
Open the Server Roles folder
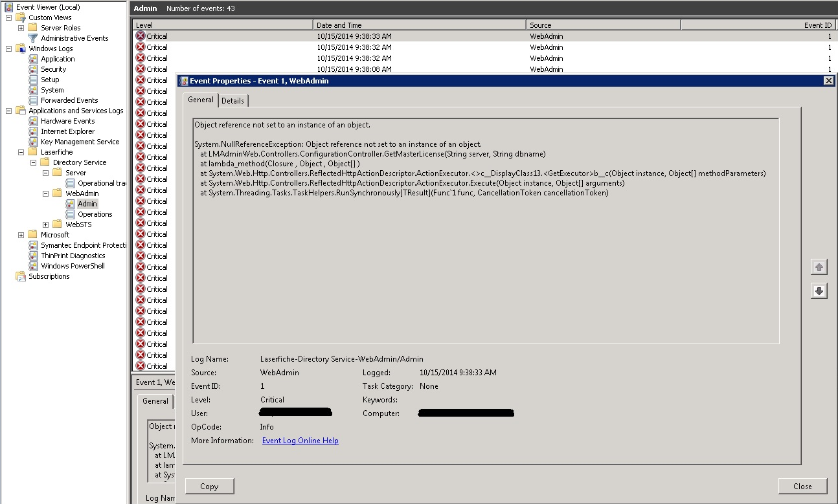[60, 28]
